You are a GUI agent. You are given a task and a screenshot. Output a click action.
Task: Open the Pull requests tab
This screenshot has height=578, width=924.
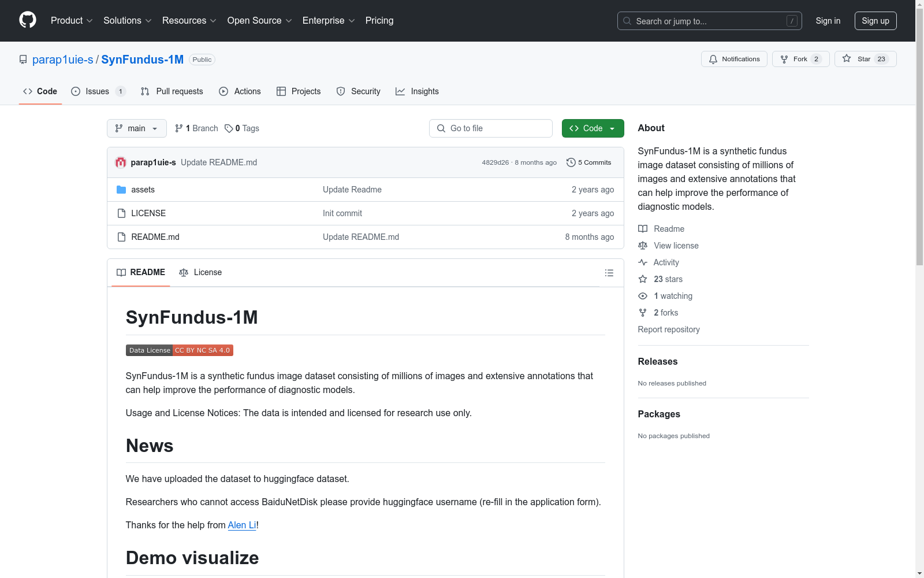(x=172, y=91)
